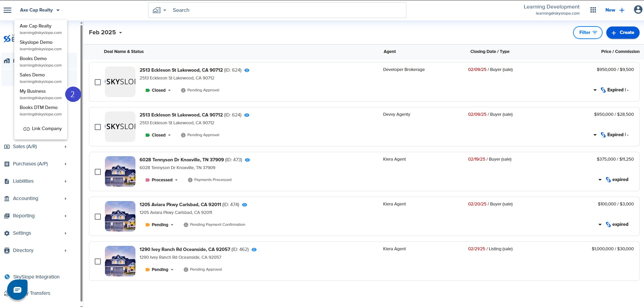Click the SkySlope Integration icon
Screen dimensions: 644x307
[7, 277]
